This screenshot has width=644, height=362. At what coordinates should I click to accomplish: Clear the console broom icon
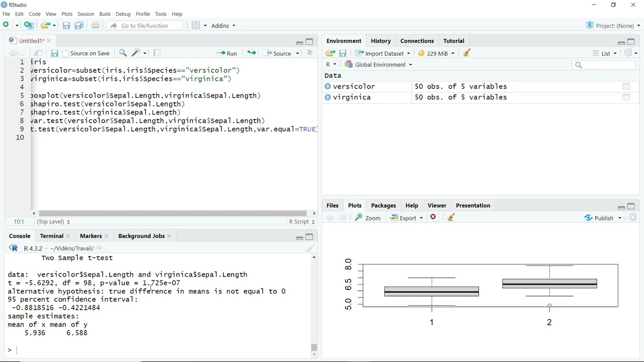click(310, 248)
